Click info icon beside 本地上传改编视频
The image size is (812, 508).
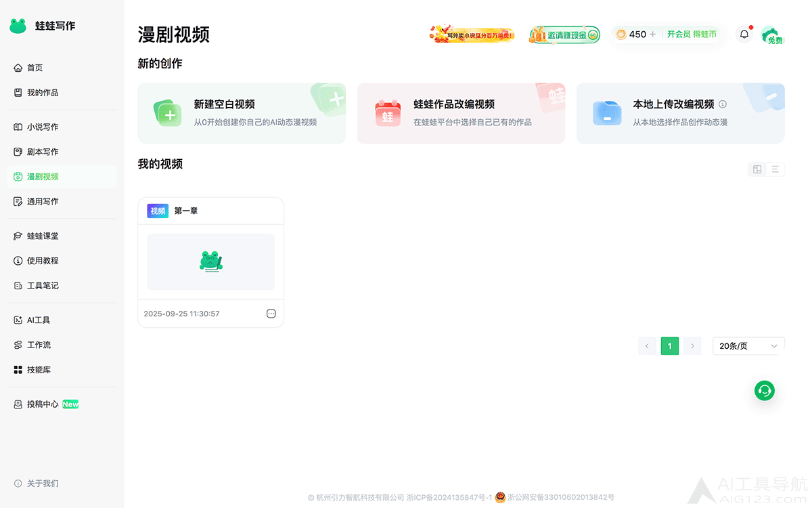coord(723,104)
